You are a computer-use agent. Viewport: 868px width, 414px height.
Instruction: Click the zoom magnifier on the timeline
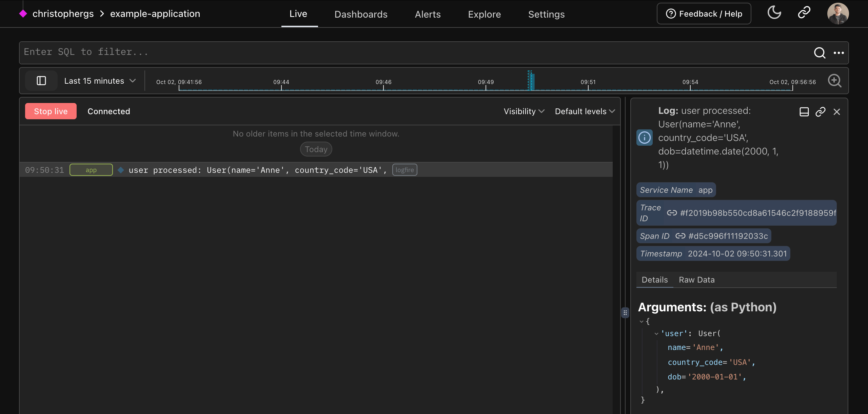coord(835,81)
